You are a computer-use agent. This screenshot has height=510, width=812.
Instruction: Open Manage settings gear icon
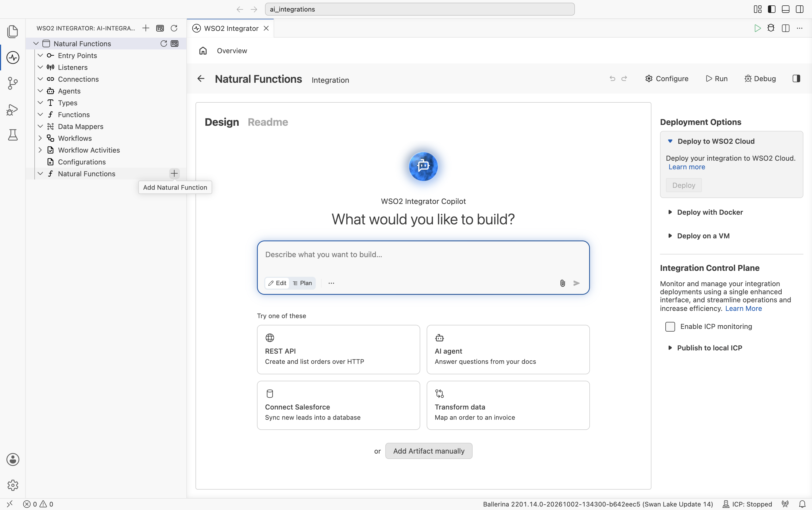coord(13,485)
